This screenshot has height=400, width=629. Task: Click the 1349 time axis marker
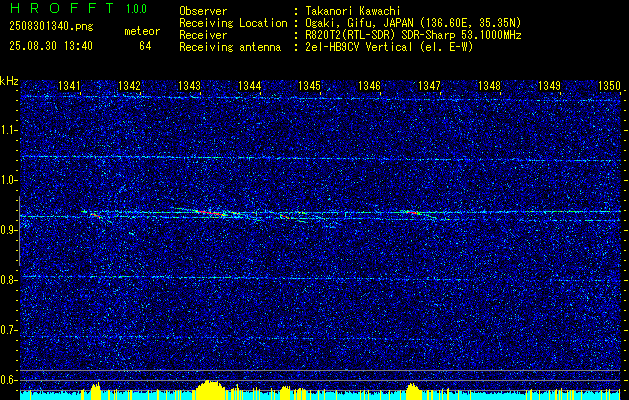pos(550,86)
